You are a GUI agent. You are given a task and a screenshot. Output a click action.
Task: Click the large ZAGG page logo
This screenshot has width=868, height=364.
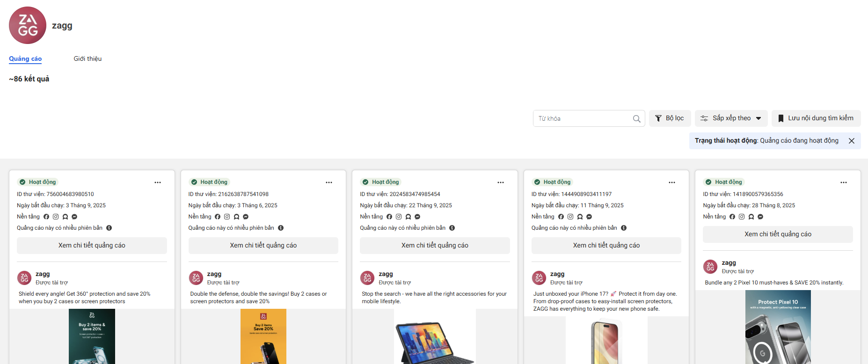coord(28,25)
